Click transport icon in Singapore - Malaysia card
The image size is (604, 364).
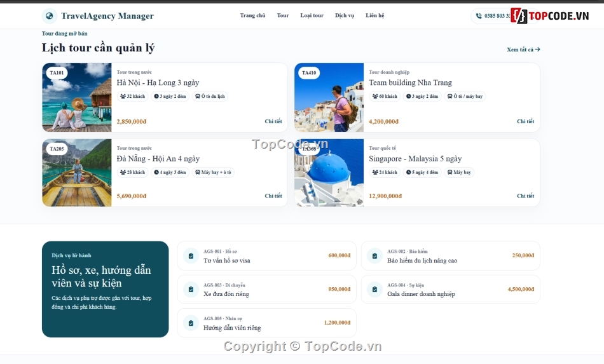pyautogui.click(x=450, y=172)
